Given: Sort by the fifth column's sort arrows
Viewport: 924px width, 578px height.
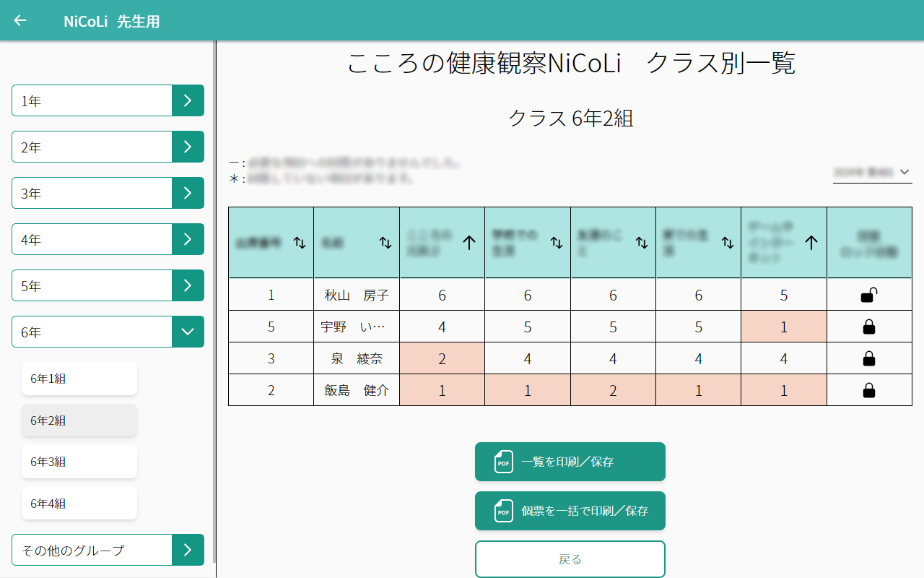Looking at the screenshot, I should pos(642,243).
